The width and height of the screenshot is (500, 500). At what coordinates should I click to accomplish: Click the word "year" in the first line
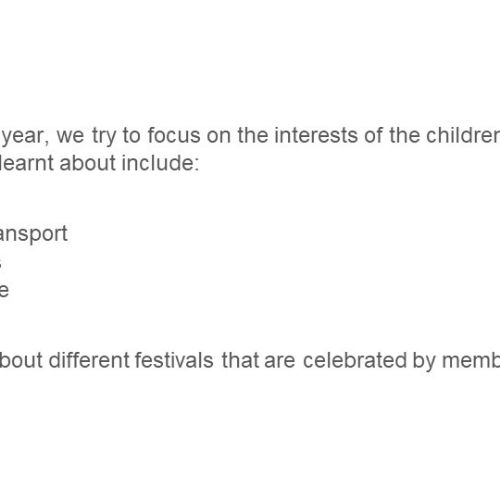pos(23,136)
